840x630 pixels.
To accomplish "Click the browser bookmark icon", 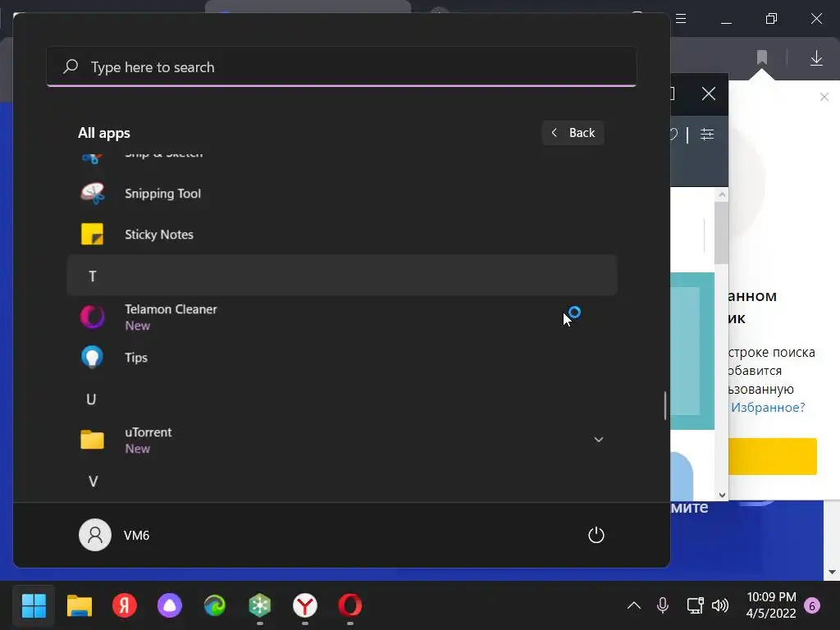I will (x=762, y=57).
